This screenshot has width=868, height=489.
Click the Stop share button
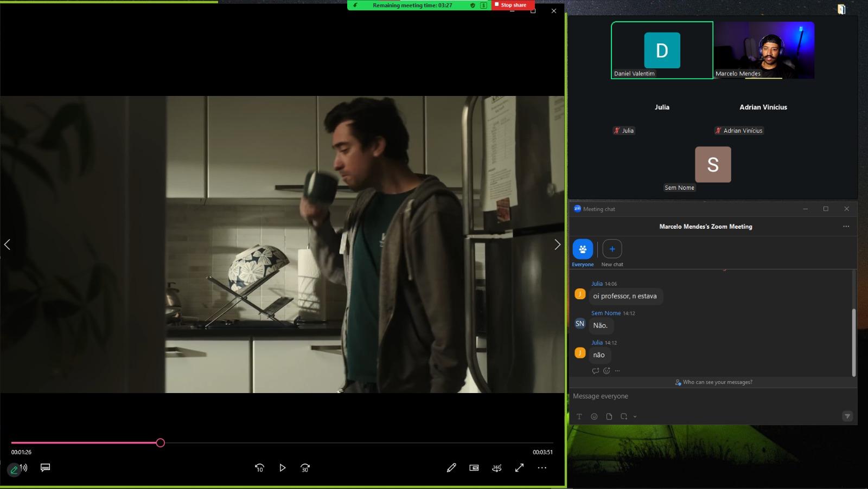pyautogui.click(x=513, y=5)
